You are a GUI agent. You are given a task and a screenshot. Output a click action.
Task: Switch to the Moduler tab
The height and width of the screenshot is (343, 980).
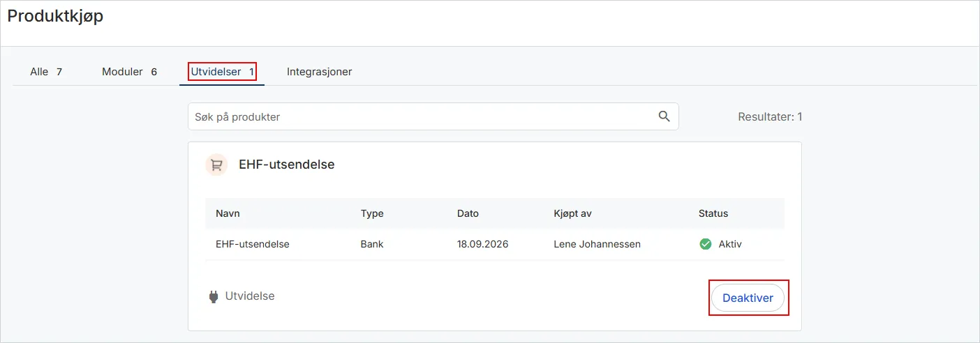(129, 72)
